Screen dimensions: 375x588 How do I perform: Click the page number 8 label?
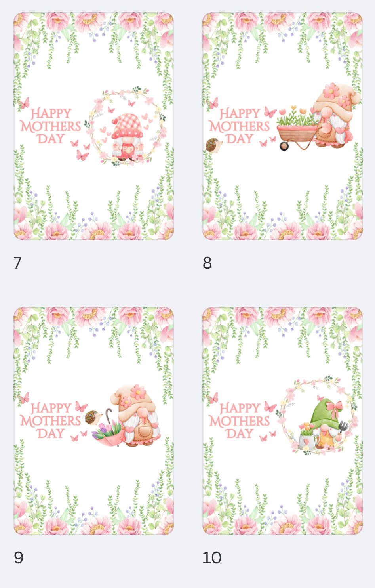pyautogui.click(x=207, y=263)
